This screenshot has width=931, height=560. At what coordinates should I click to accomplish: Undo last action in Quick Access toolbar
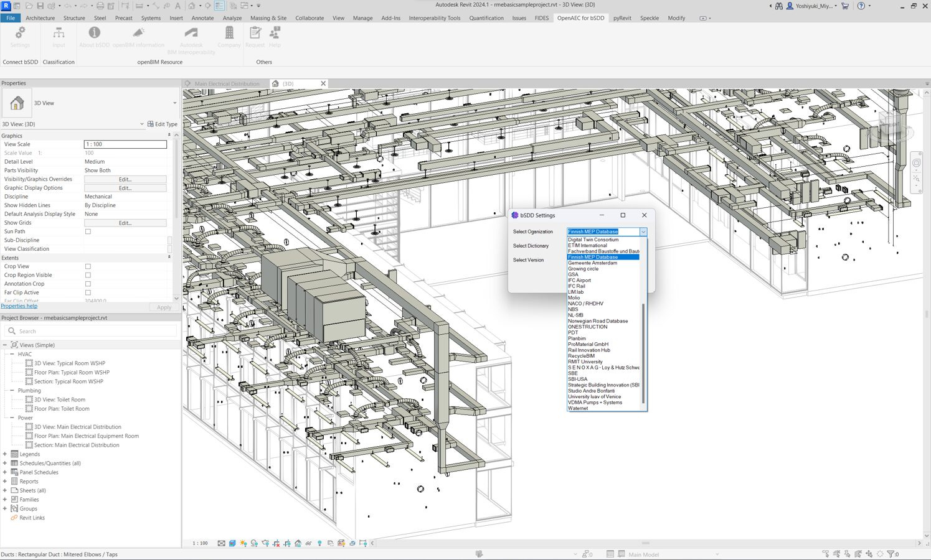point(67,6)
